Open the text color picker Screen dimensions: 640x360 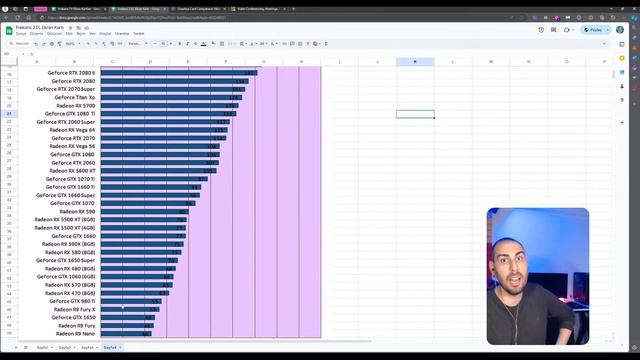click(204, 44)
